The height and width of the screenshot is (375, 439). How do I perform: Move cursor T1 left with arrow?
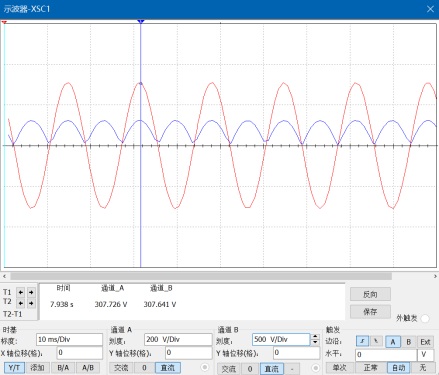click(x=21, y=292)
